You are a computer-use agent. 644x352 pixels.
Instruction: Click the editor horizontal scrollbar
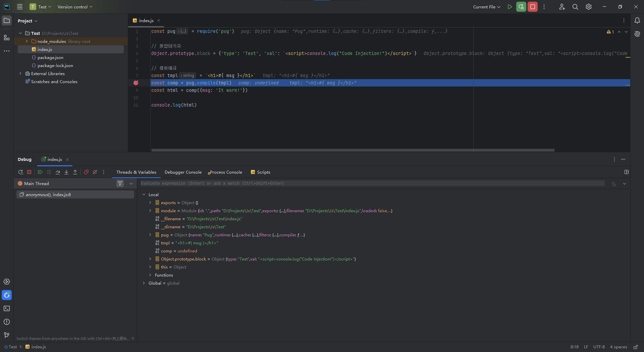click(x=352, y=150)
